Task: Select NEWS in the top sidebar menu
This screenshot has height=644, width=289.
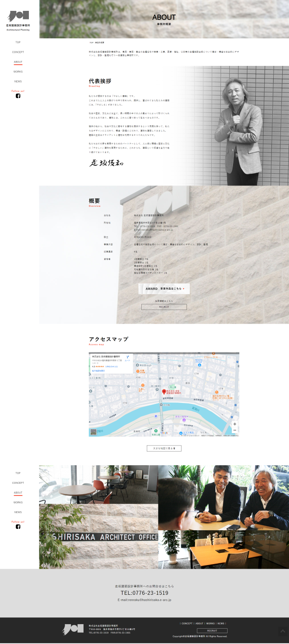Action: [18, 82]
